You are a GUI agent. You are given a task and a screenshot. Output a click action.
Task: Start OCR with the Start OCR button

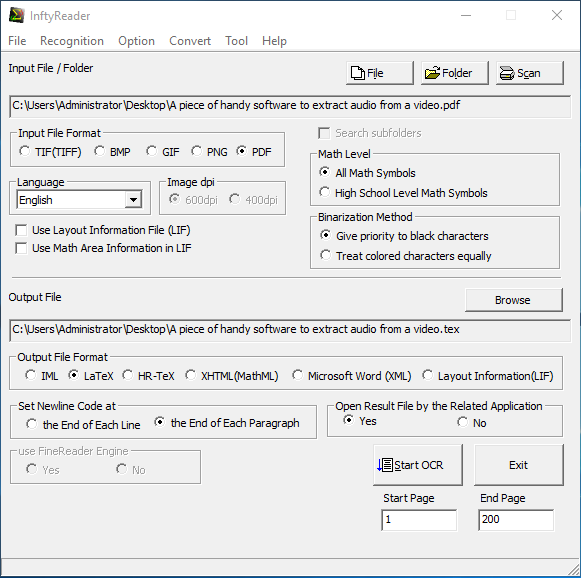click(418, 465)
